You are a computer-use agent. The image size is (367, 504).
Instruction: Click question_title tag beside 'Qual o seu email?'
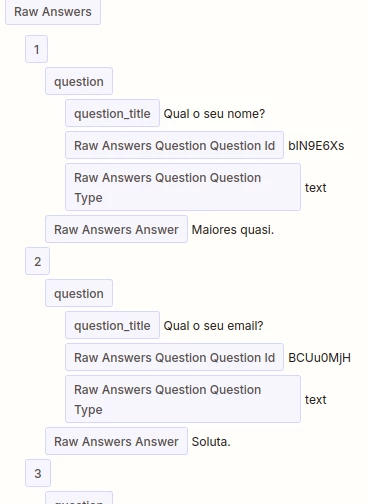pyautogui.click(x=112, y=325)
